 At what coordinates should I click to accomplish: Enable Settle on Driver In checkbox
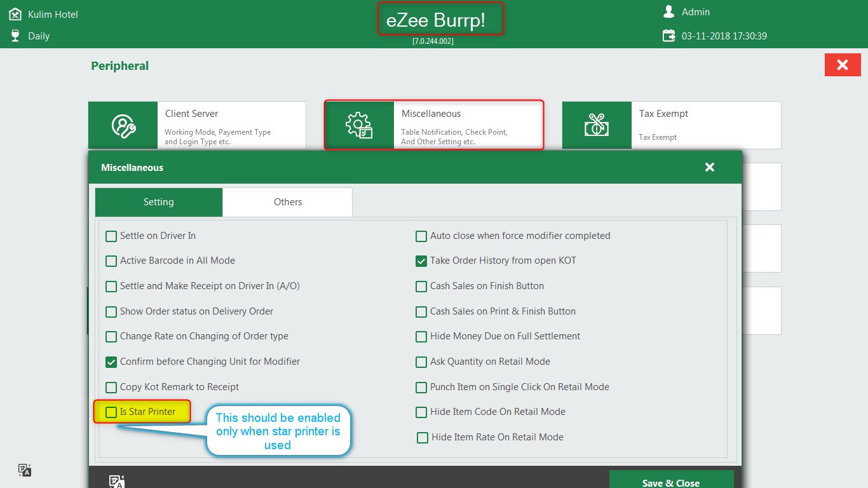click(x=111, y=236)
